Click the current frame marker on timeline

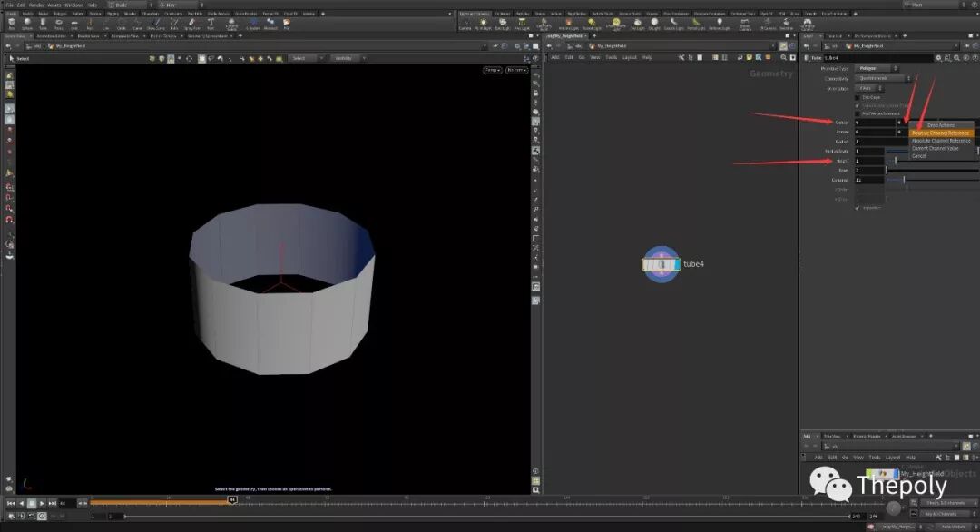point(232,499)
